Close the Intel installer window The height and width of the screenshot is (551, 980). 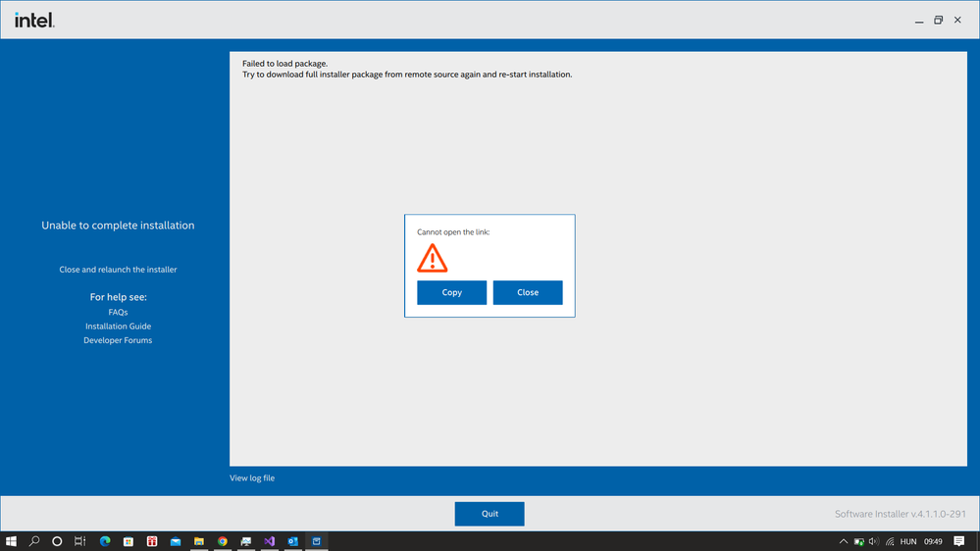pos(957,20)
